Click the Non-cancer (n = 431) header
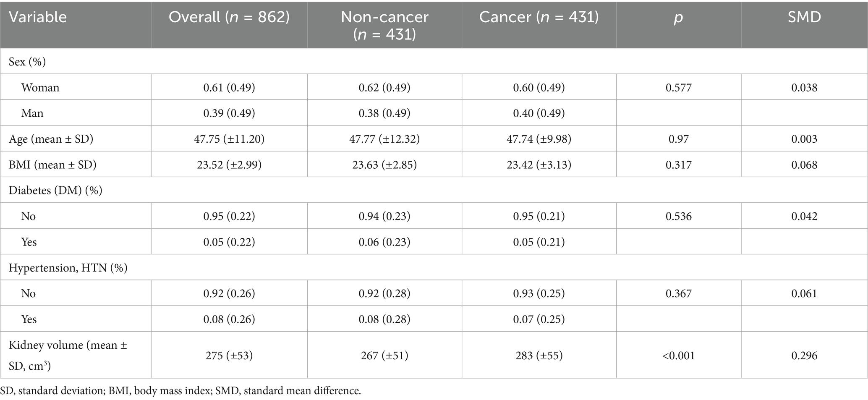This screenshot has width=868, height=400. [384, 25]
